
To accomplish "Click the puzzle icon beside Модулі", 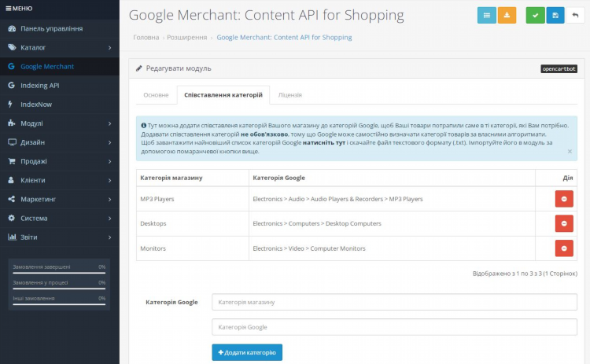I will 12,123.
